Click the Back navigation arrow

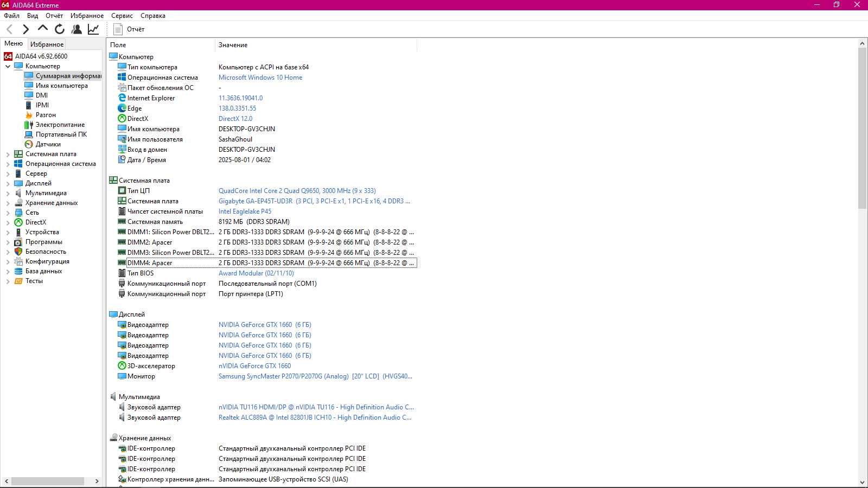coord(9,29)
